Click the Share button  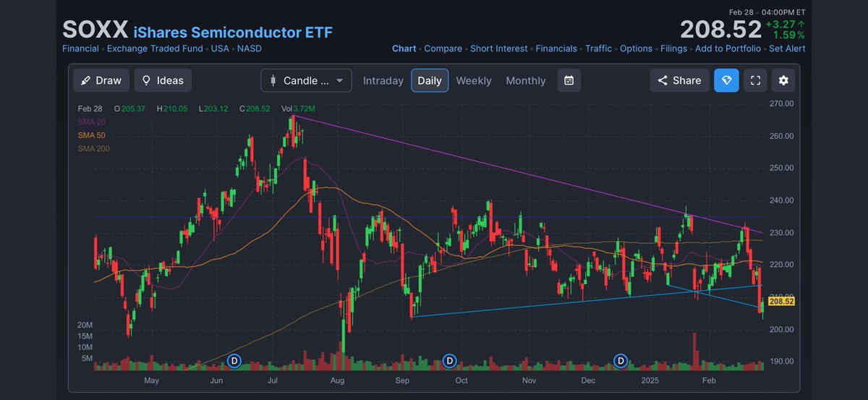[x=679, y=80]
